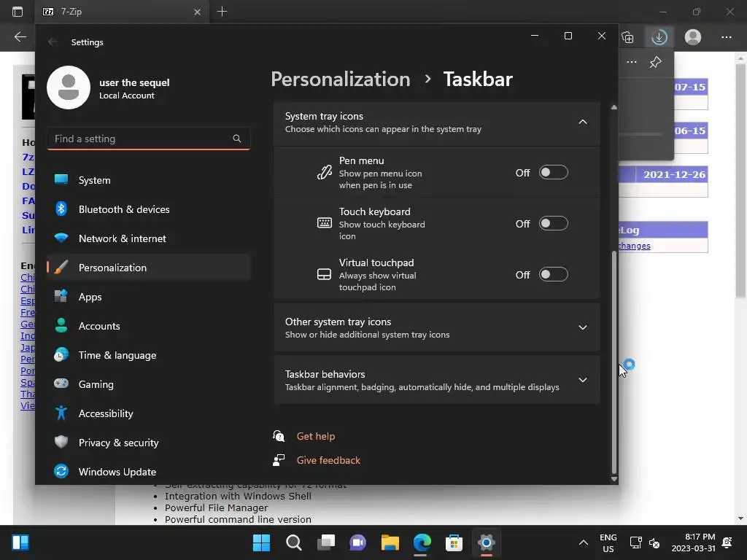
Task: Select the 7-Zip browser tab
Action: click(x=122, y=12)
